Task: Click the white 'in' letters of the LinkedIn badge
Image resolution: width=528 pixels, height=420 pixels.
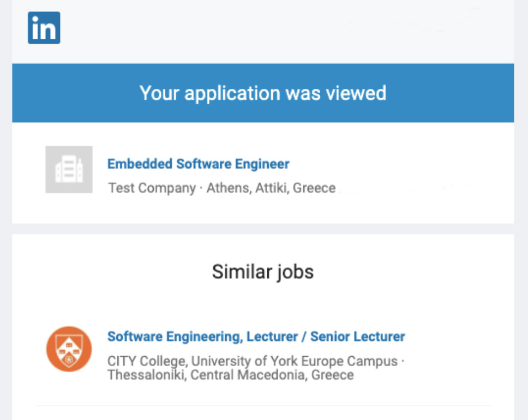Action: pyautogui.click(x=44, y=28)
